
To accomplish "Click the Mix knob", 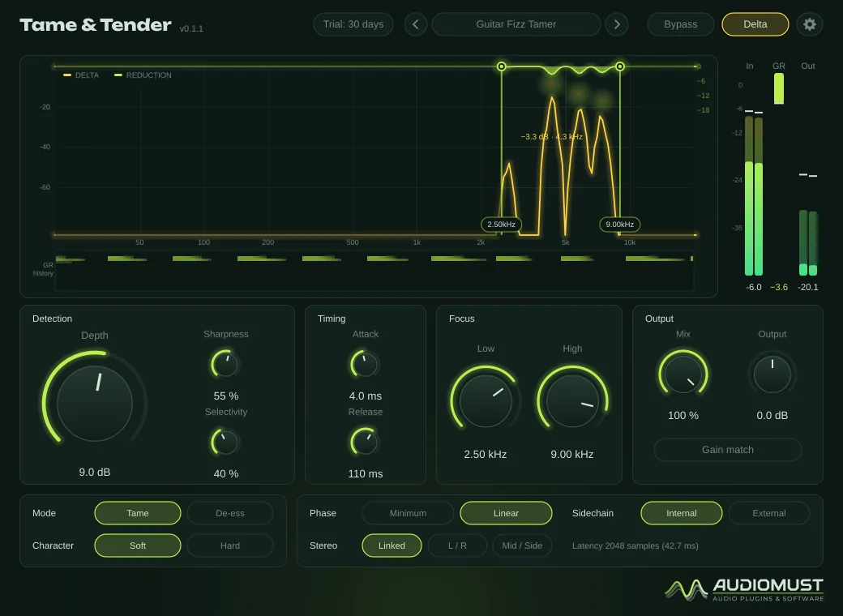I will pyautogui.click(x=683, y=374).
